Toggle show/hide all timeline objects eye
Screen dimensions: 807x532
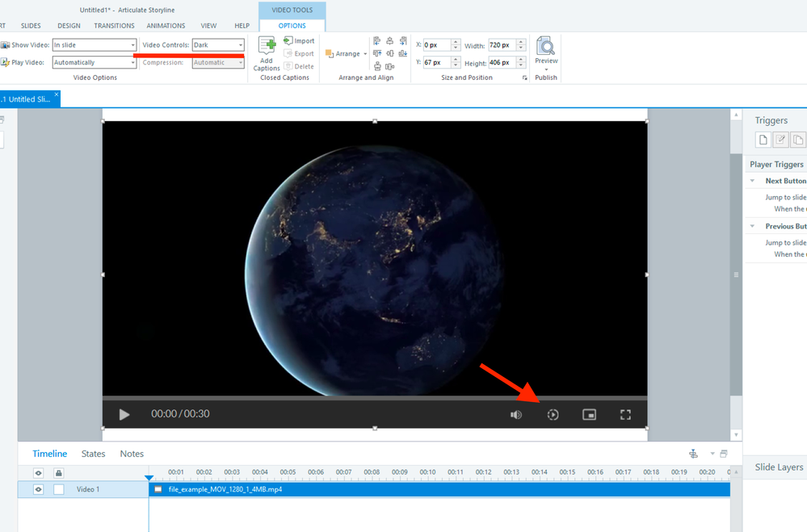[38, 472]
